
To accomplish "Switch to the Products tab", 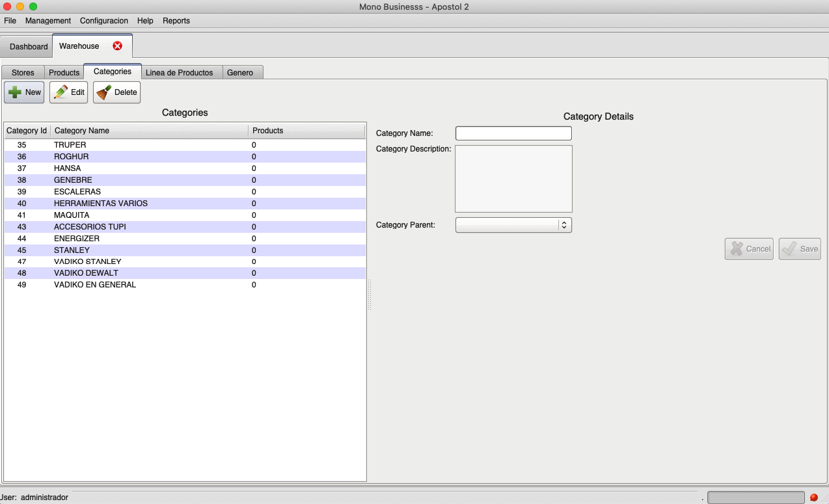I will 64,73.
